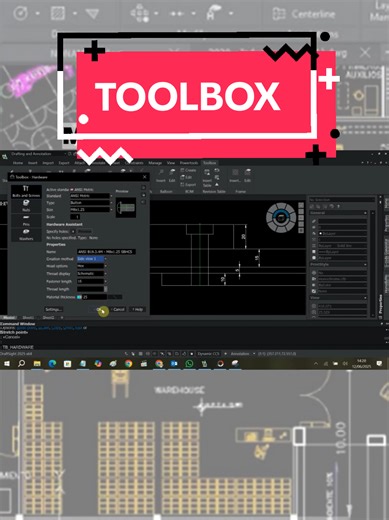389x520 pixels.
Task: Open the Windows Start menu
Action: point(7,364)
